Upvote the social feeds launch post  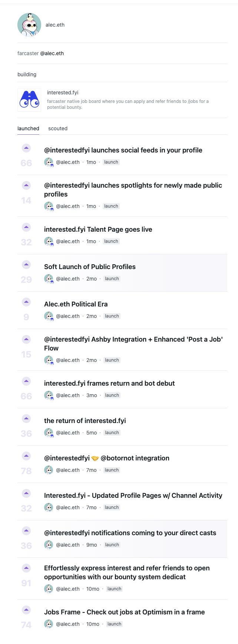click(26, 148)
